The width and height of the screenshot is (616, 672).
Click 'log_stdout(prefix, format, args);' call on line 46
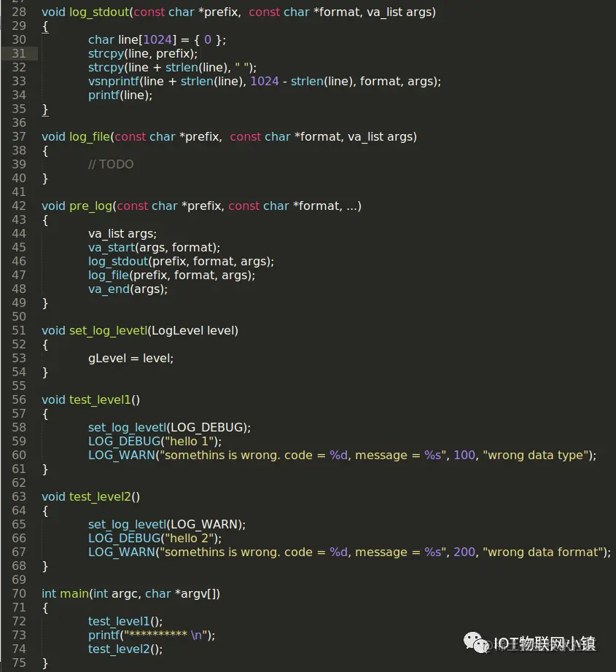181,262
